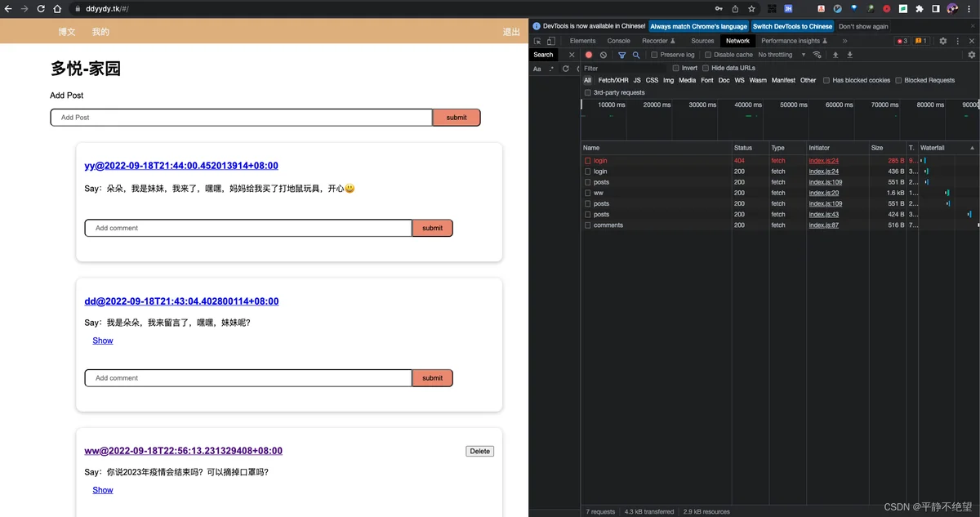Toggle match case Aa in Search
This screenshot has height=517, width=980.
click(537, 69)
